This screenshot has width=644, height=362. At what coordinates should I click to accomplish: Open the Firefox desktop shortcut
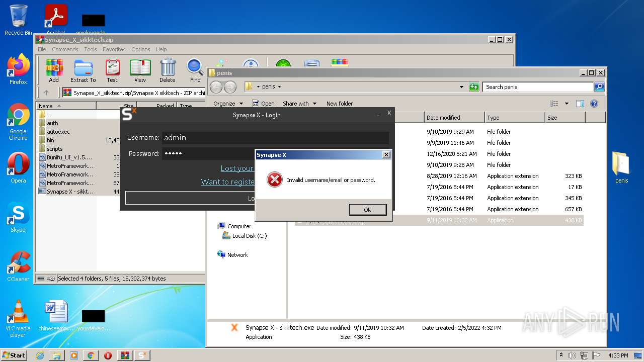[18, 69]
